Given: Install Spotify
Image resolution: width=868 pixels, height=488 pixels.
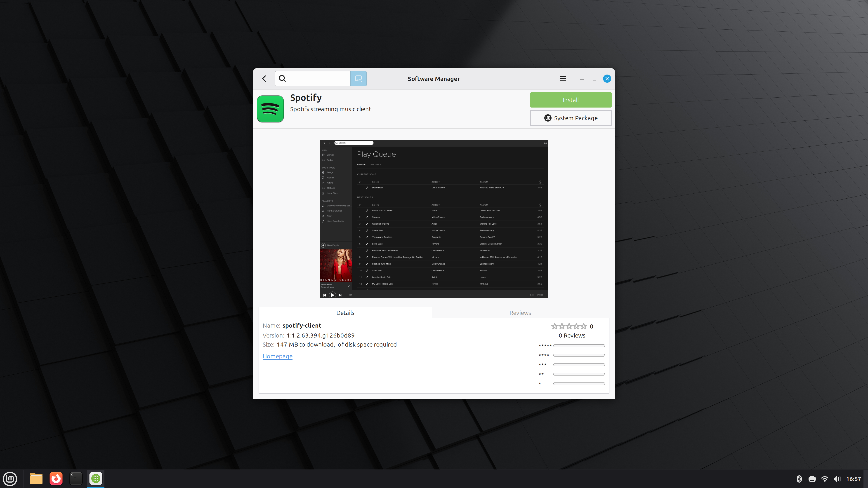Looking at the screenshot, I should [x=571, y=100].
